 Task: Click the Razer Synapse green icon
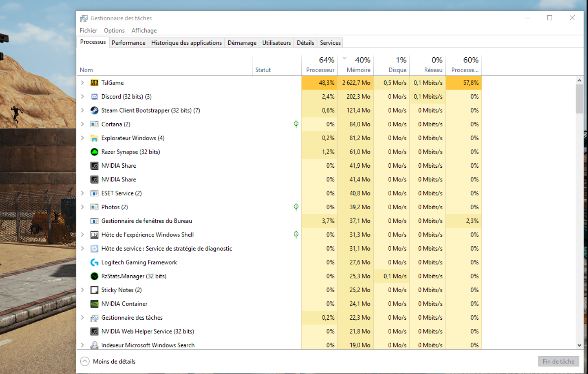[94, 152]
